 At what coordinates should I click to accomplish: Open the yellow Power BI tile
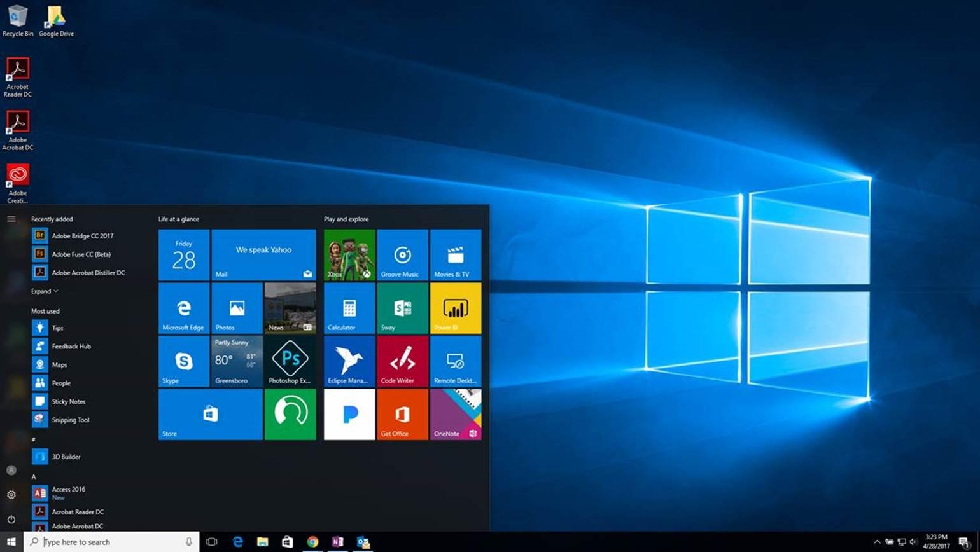click(456, 308)
